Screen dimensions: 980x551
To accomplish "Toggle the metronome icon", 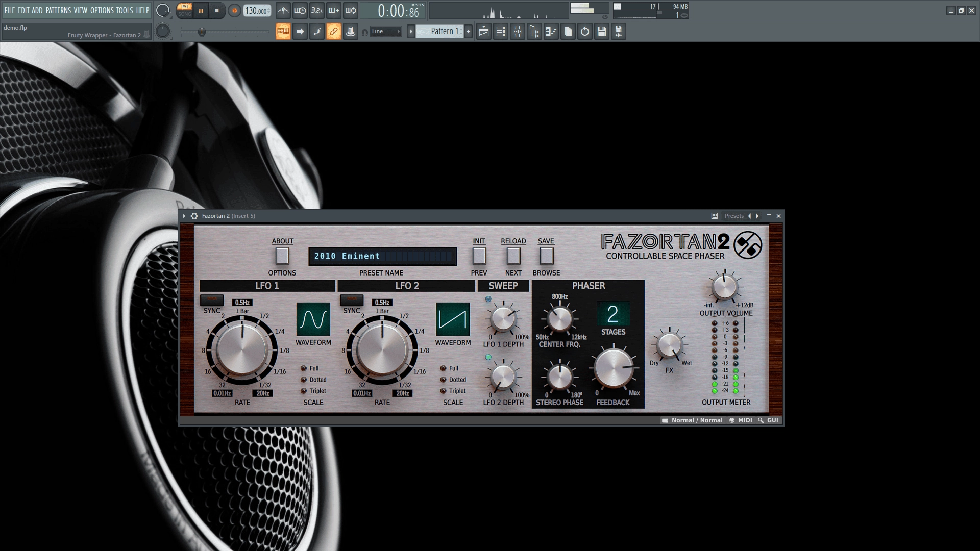I will tap(283, 10).
